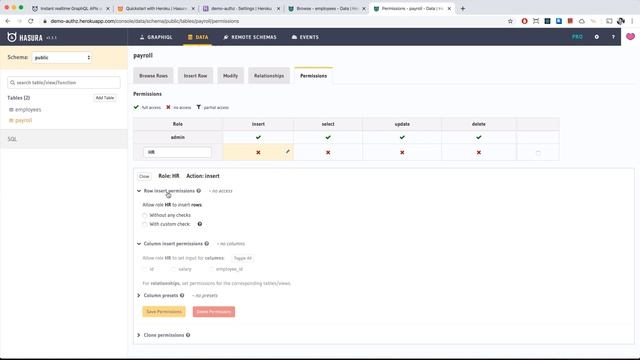The height and width of the screenshot is (360, 640).
Task: Collapse the Column insert permissions section
Action: pyautogui.click(x=139, y=244)
